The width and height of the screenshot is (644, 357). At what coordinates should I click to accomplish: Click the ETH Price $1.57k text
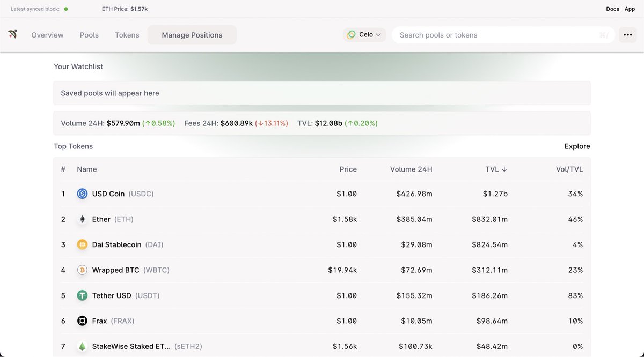coord(125,9)
